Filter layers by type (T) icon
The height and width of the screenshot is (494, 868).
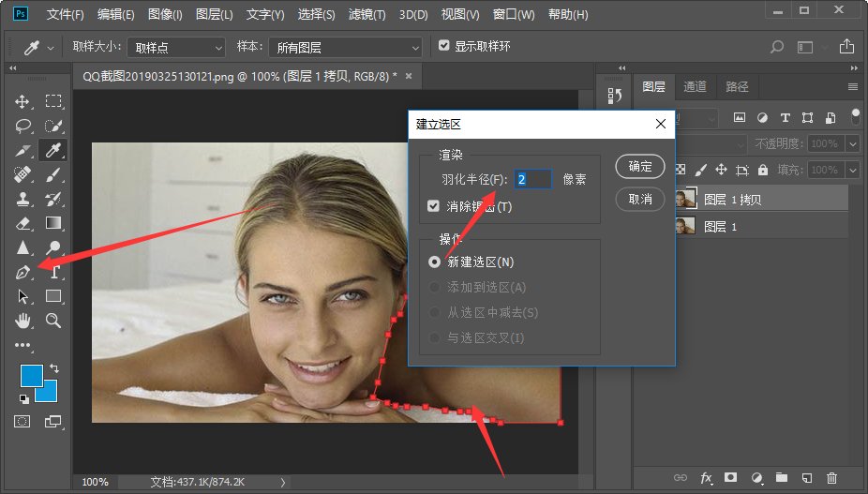[785, 117]
